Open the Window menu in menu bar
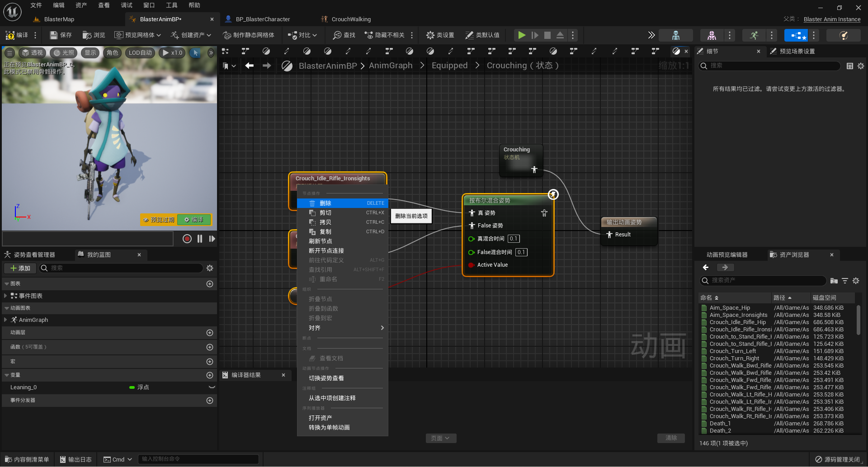 tap(149, 5)
